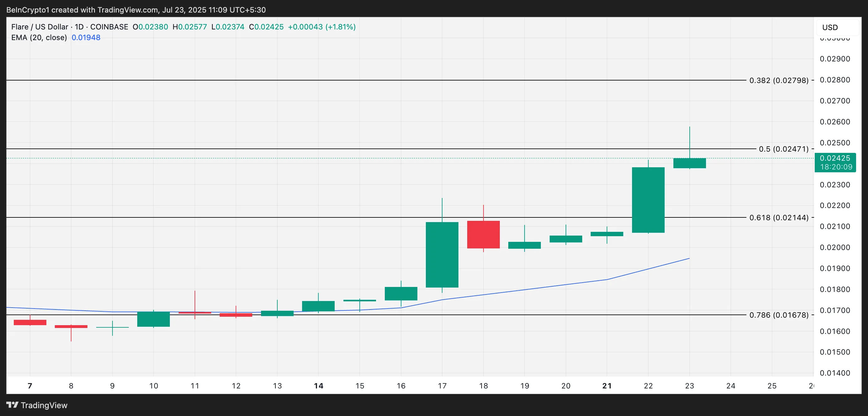Click the TradingView brand text at bottom
Screen dimensions: 868x416
[x=44, y=405]
